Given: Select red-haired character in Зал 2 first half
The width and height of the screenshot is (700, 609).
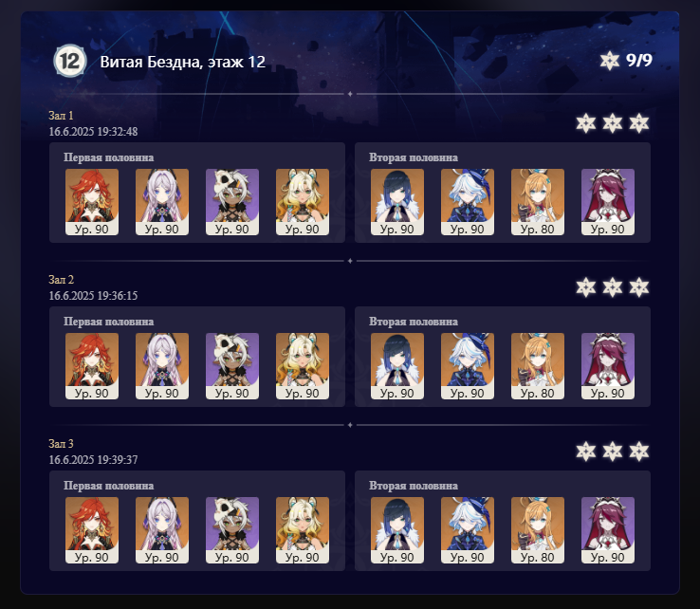Looking at the screenshot, I should click(92, 366).
